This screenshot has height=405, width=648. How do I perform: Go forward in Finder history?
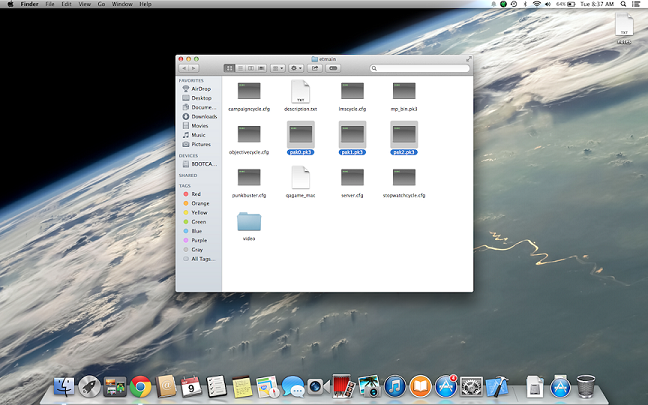tap(194, 68)
